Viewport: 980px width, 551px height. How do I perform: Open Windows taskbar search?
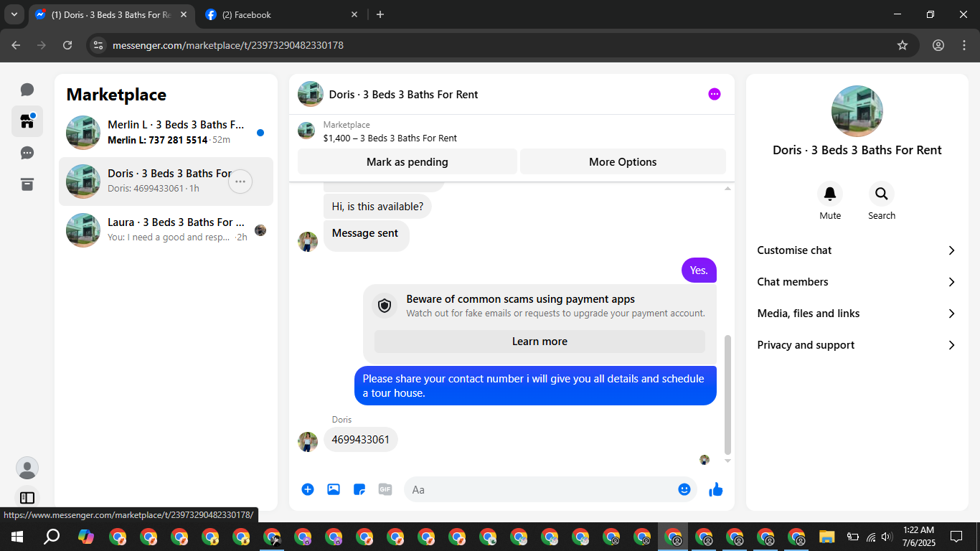pyautogui.click(x=52, y=537)
